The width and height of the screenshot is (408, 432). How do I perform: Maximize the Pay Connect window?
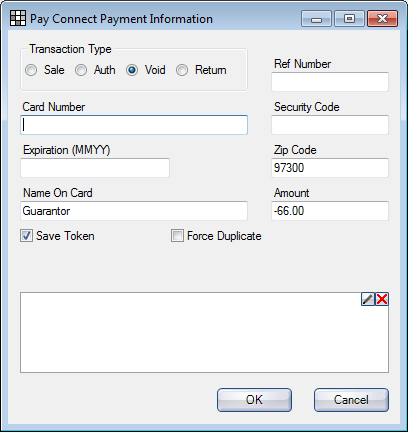349,18
